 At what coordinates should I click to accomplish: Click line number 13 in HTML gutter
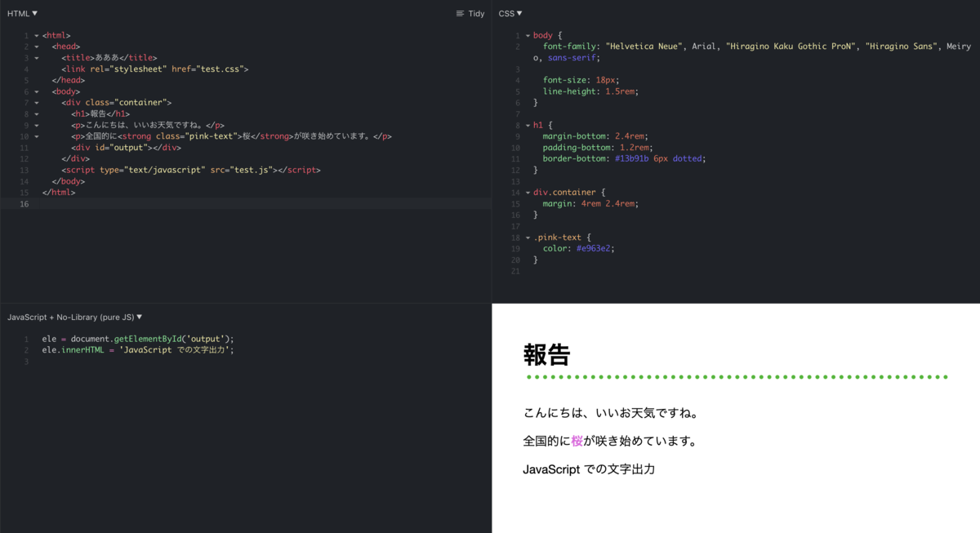(x=24, y=170)
